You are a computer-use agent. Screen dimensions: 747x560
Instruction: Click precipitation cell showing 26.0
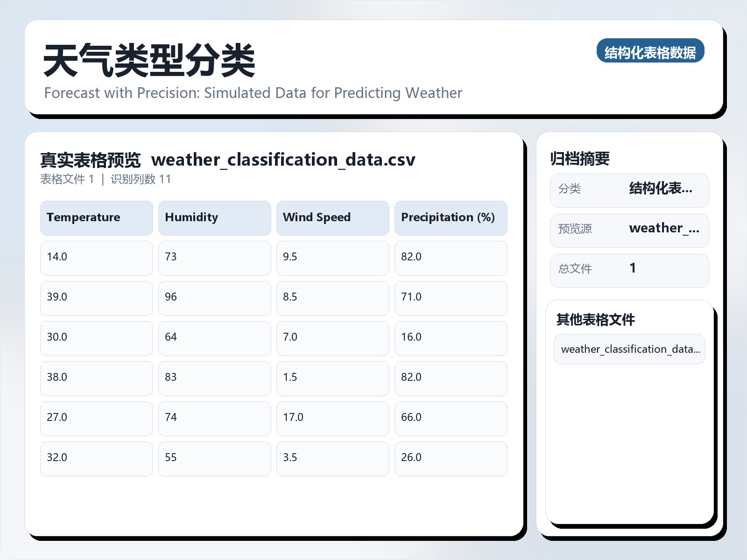click(x=451, y=458)
